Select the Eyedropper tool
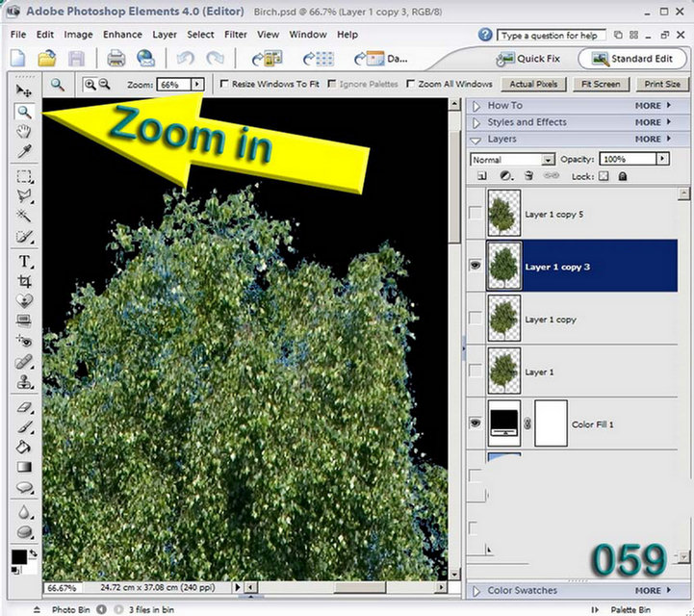Viewport: 694px width, 616px height. pos(24,151)
